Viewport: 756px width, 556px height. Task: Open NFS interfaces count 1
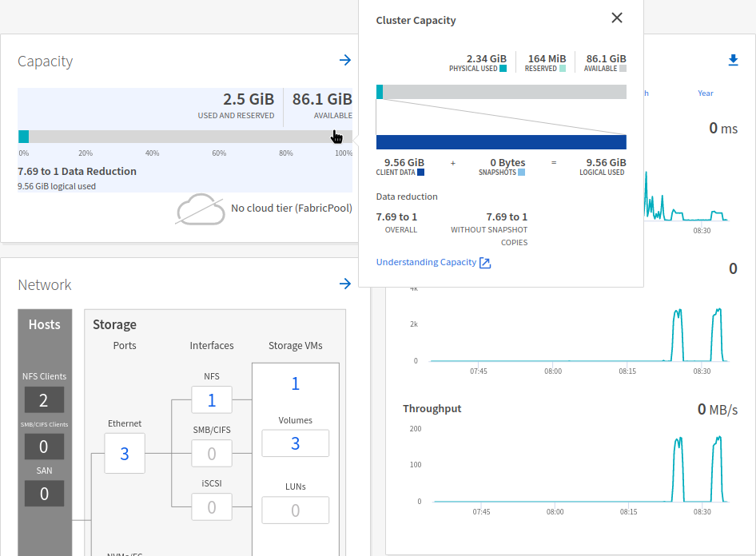[212, 400]
